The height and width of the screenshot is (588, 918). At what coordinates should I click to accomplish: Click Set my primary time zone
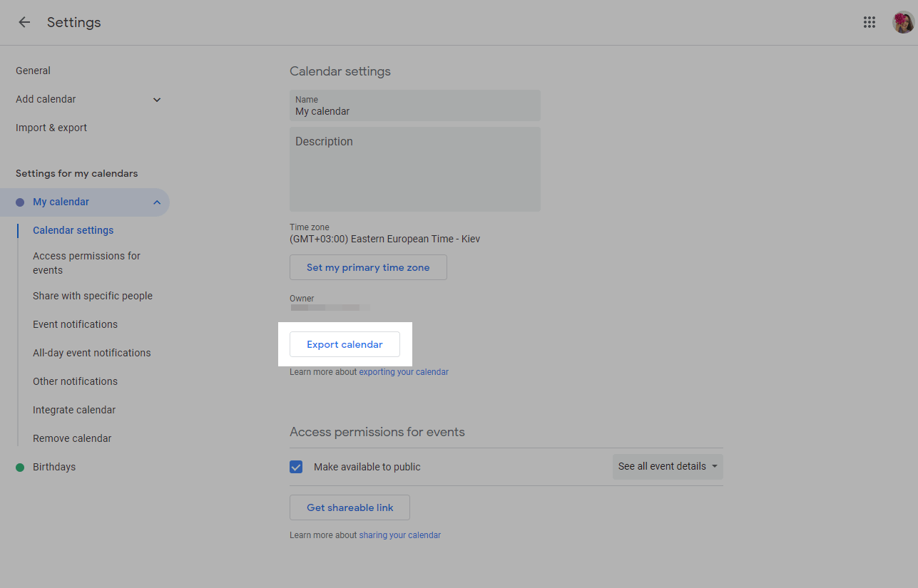[x=368, y=267]
